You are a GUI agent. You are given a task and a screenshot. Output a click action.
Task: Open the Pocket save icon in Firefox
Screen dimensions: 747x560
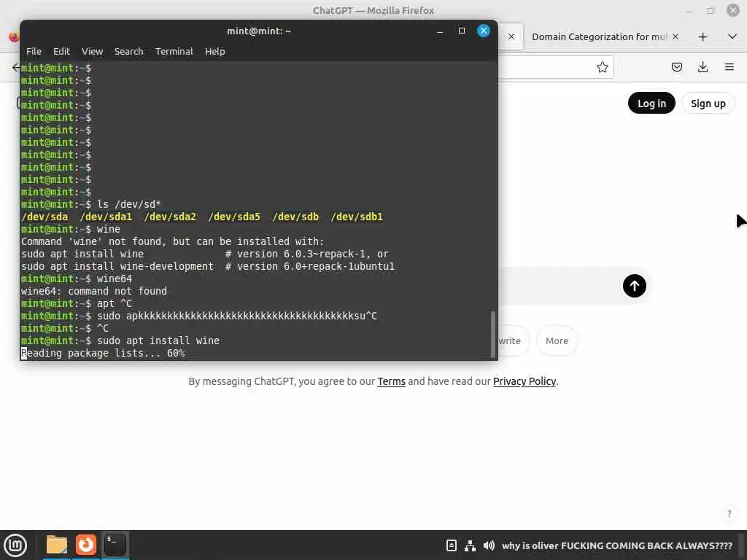(676, 67)
